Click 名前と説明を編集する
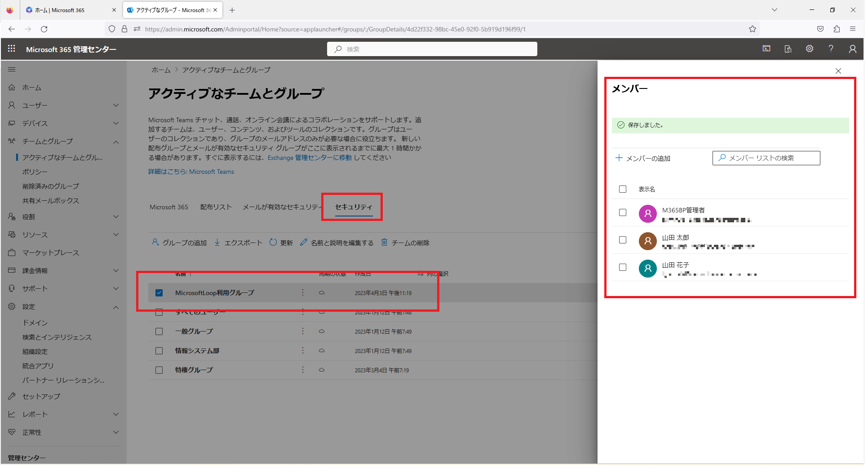 pyautogui.click(x=337, y=243)
